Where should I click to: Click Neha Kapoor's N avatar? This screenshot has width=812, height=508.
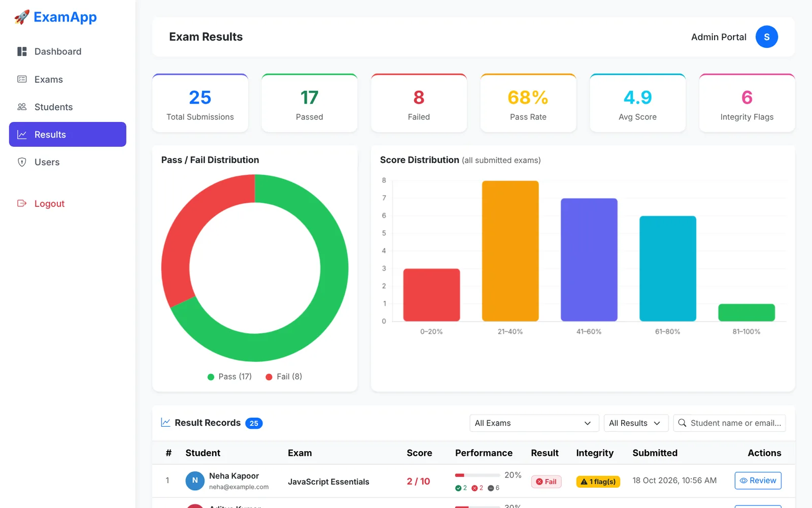click(195, 480)
